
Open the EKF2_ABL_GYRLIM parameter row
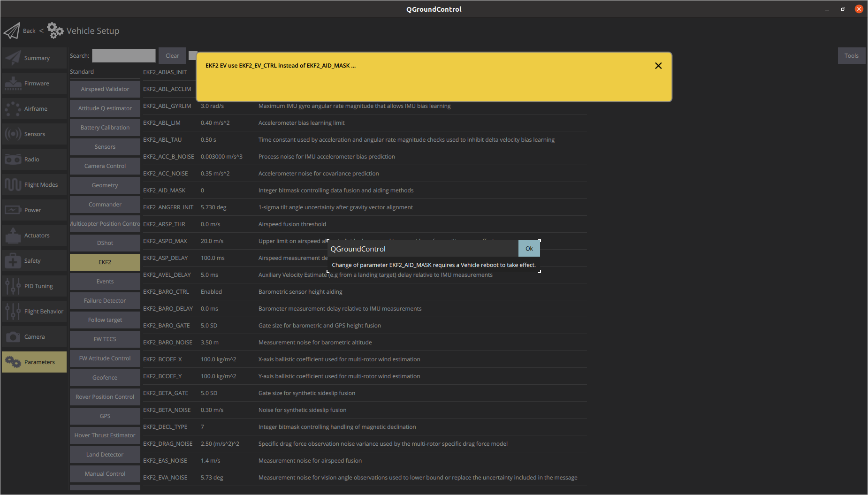pos(365,106)
